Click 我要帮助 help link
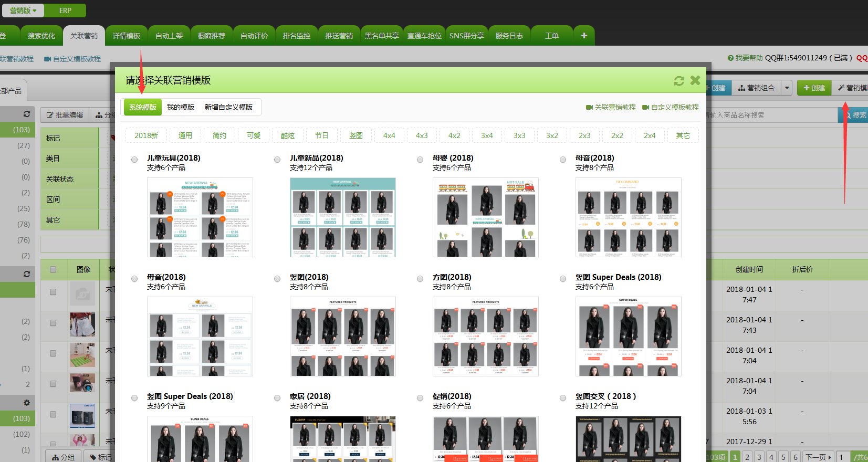The width and height of the screenshot is (868, 462). [x=745, y=58]
